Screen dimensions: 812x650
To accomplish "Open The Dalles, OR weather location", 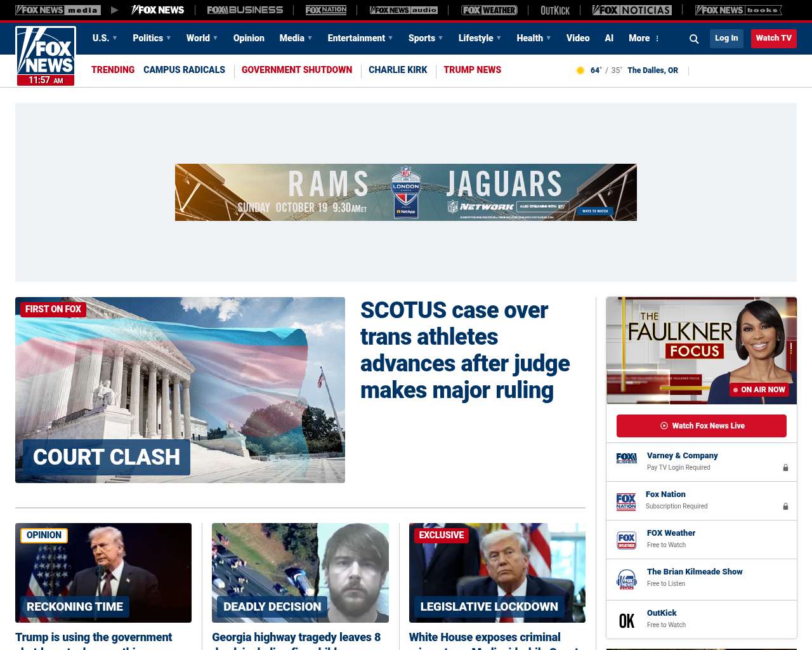I will coord(653,70).
